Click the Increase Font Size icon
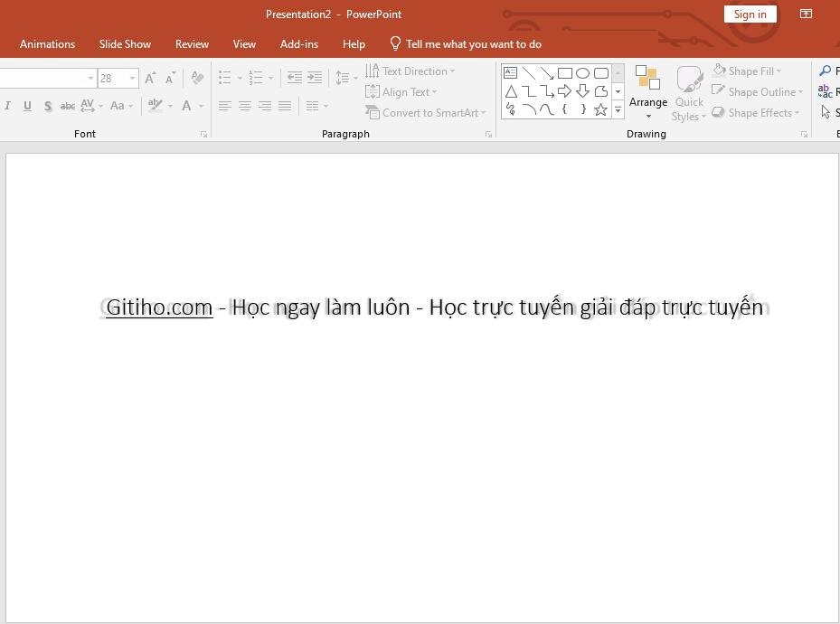This screenshot has width=840, height=624. tap(150, 78)
